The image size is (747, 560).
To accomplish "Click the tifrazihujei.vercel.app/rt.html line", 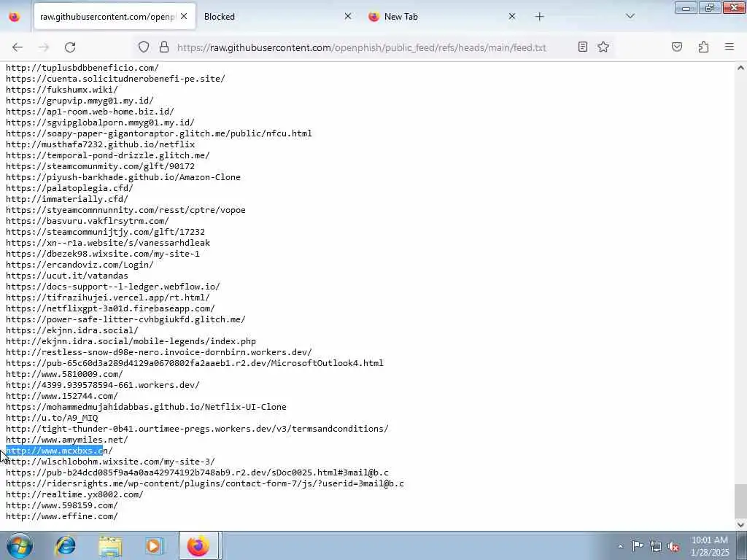I will pos(108,297).
